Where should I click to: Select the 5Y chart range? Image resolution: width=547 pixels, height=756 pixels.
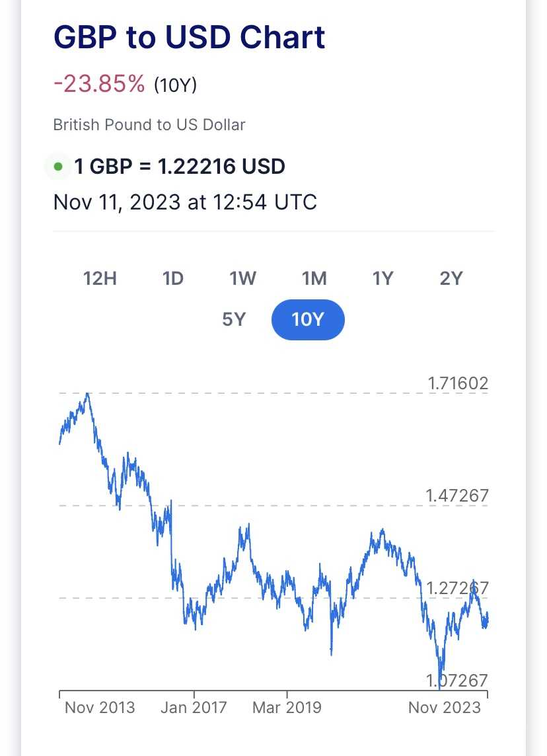point(234,319)
